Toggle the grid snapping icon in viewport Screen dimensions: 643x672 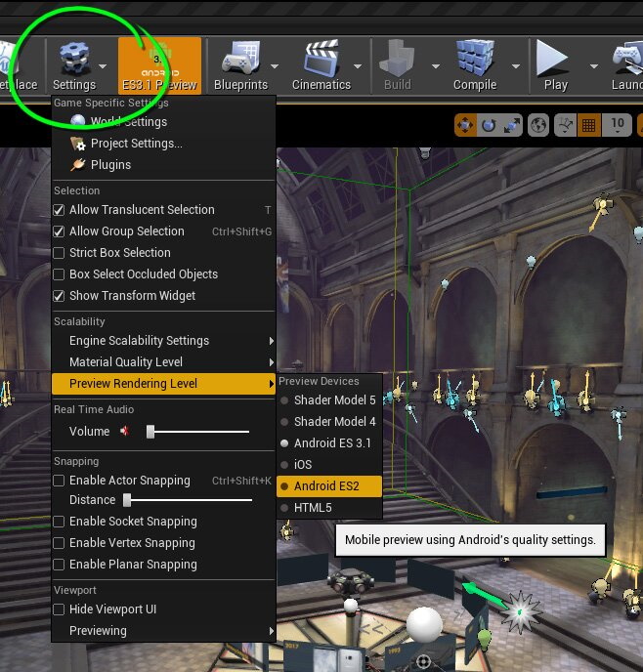[588, 125]
